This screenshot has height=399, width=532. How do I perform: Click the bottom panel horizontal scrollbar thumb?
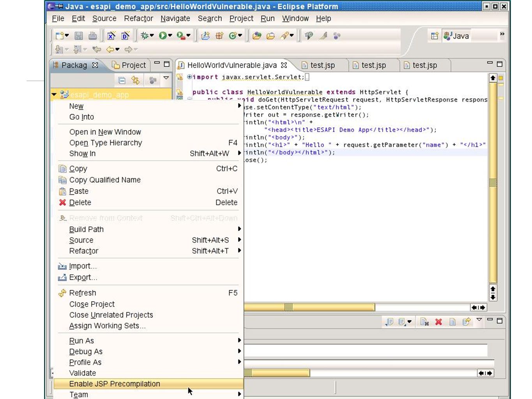pos(277,373)
